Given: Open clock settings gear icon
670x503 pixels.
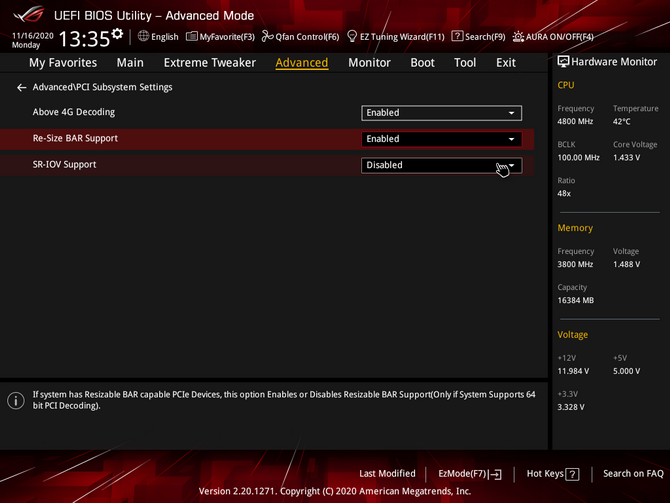Looking at the screenshot, I should click(x=117, y=34).
